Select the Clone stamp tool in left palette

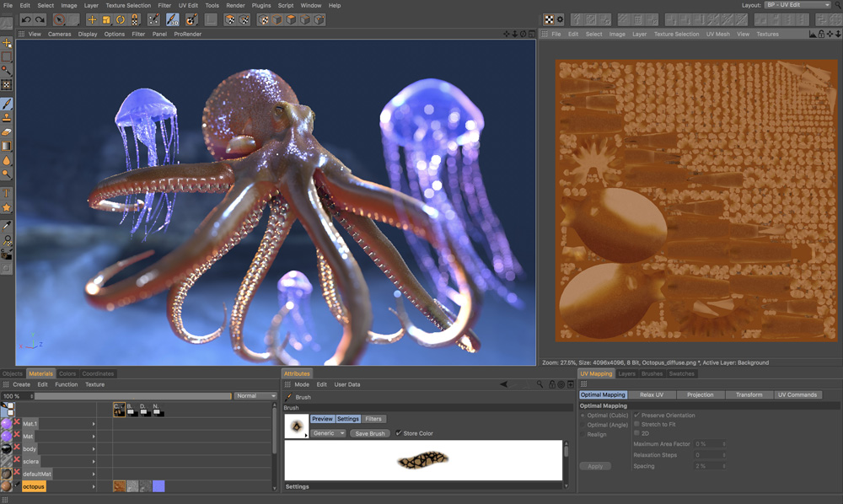pos(7,118)
